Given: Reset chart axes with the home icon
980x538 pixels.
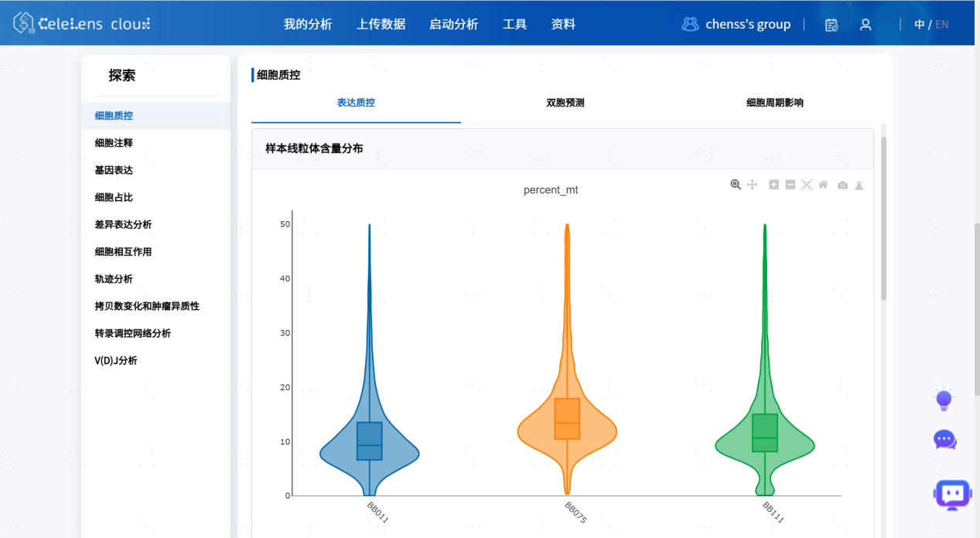Looking at the screenshot, I should (x=823, y=185).
